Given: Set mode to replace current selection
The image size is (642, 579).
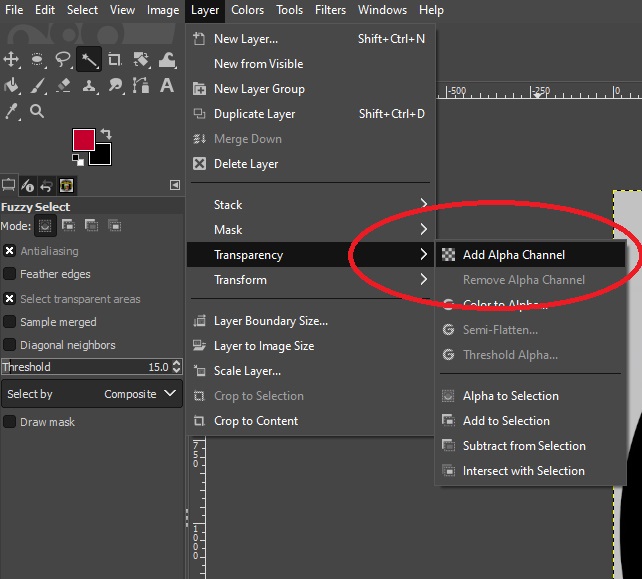Looking at the screenshot, I should point(45,226).
